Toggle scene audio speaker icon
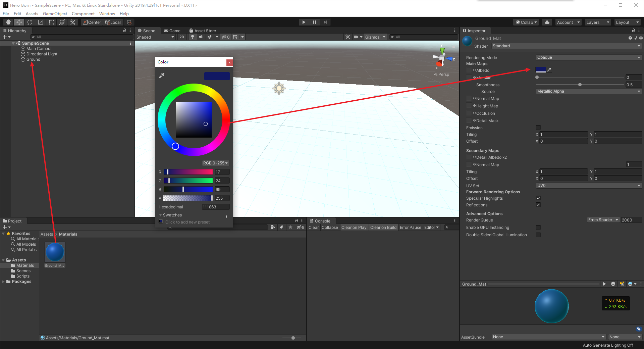This screenshot has height=349, width=644. 201,37
